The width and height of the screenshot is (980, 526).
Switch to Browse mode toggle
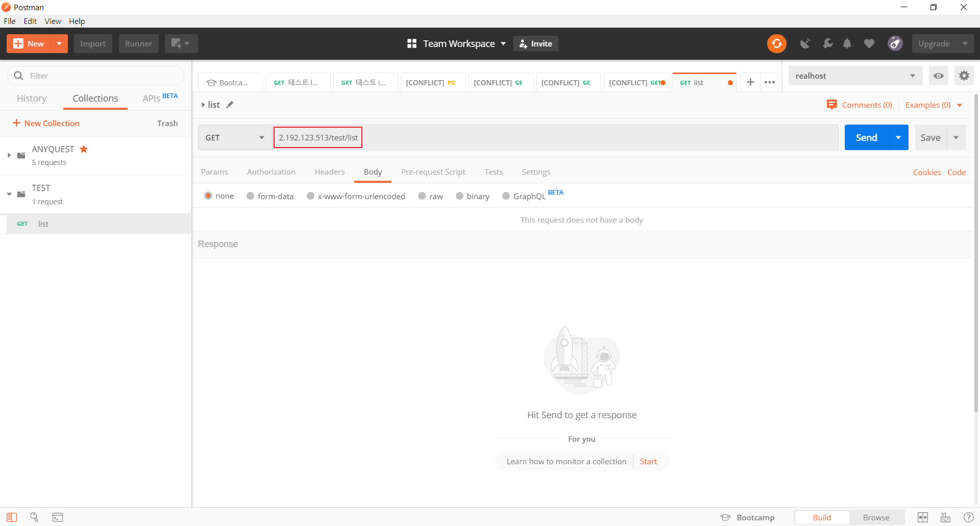click(876, 517)
